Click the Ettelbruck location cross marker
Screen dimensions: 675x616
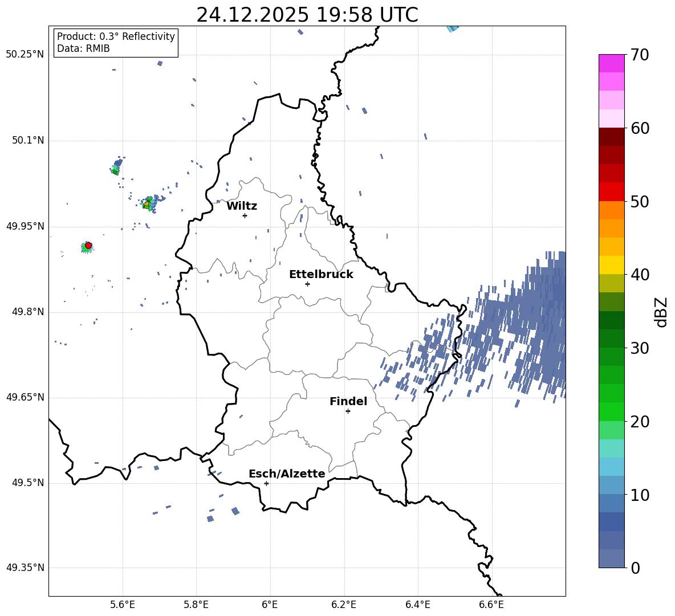[307, 284]
